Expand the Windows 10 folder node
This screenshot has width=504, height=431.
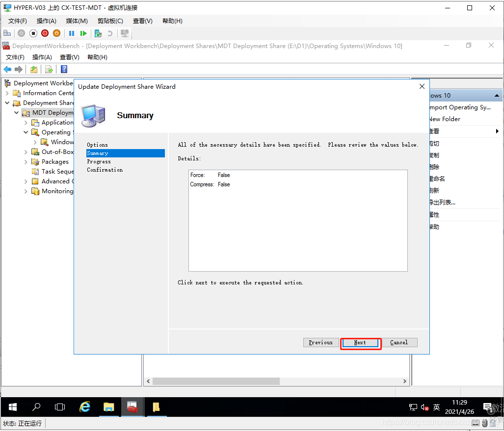coord(35,142)
